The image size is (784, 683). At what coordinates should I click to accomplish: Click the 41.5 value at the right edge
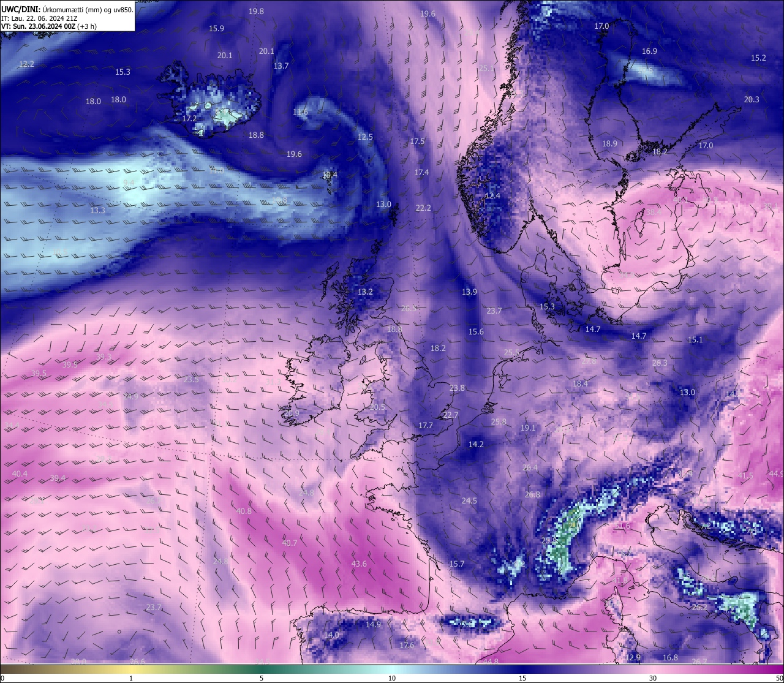[x=745, y=476]
